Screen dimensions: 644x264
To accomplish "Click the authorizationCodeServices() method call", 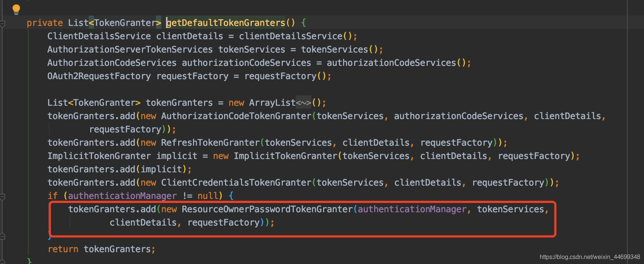I will 396,63.
